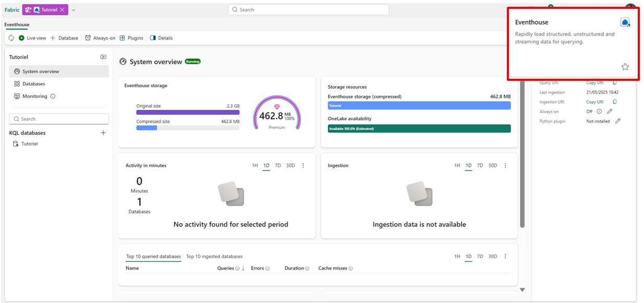
Task: Click the top Search box
Action: click(x=309, y=9)
